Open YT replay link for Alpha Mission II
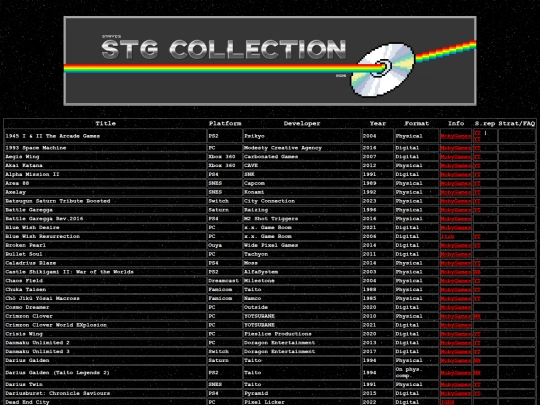Viewport: 540px width, 405px height. pos(477,175)
